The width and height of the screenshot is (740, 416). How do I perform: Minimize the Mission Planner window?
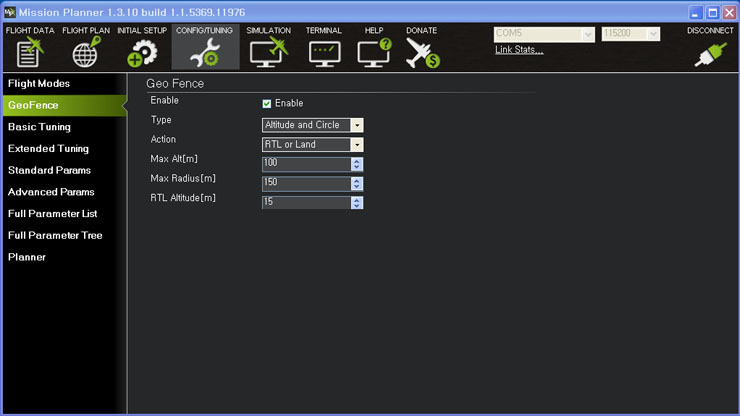tap(695, 13)
